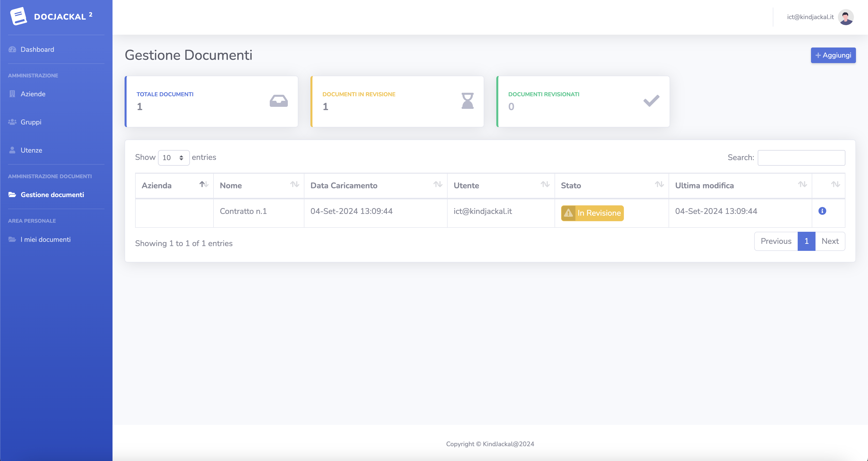Sort by Data Caricamento column arrows

438,184
